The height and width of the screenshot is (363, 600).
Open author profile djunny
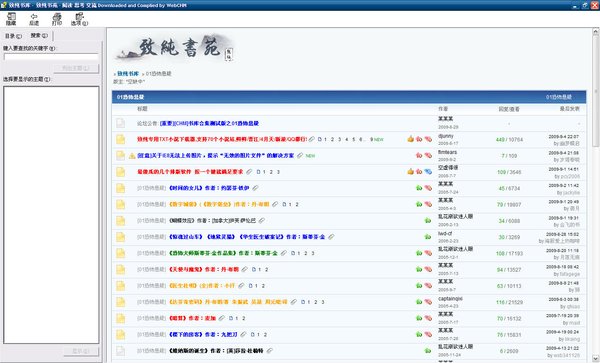(x=446, y=136)
